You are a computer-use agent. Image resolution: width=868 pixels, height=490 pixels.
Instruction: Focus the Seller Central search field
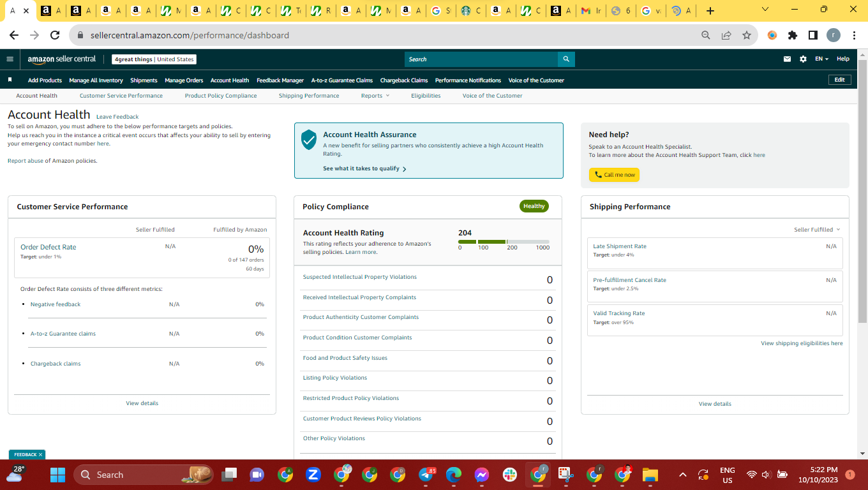pos(481,59)
